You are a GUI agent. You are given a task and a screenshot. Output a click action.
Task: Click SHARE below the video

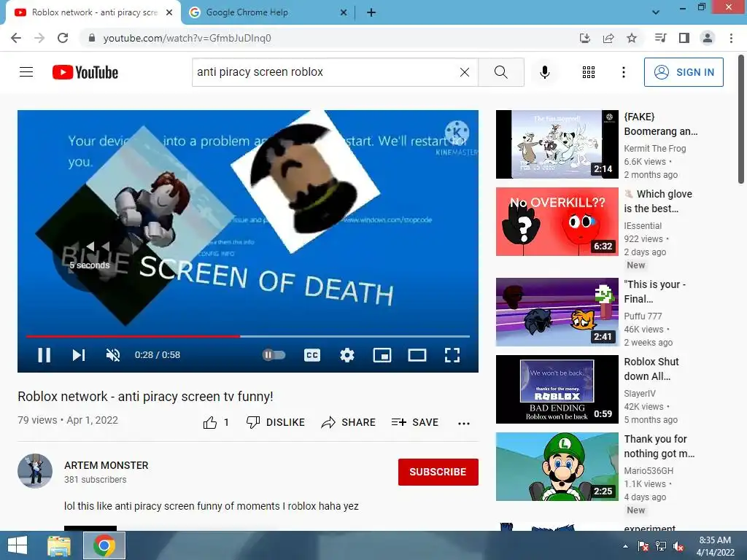(x=348, y=422)
